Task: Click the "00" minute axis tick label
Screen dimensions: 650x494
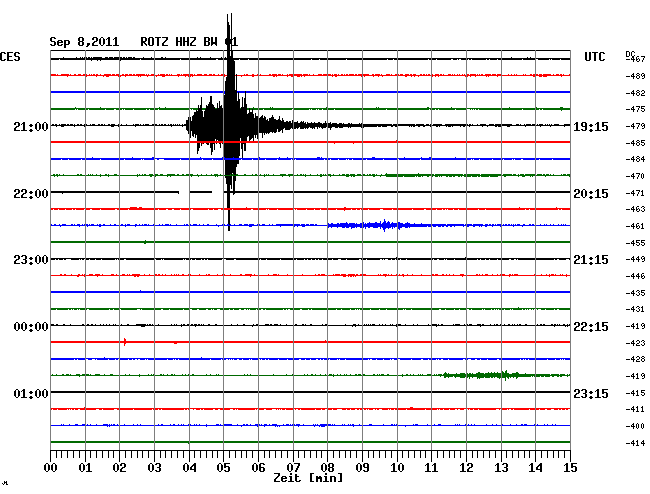Action: tap(51, 468)
